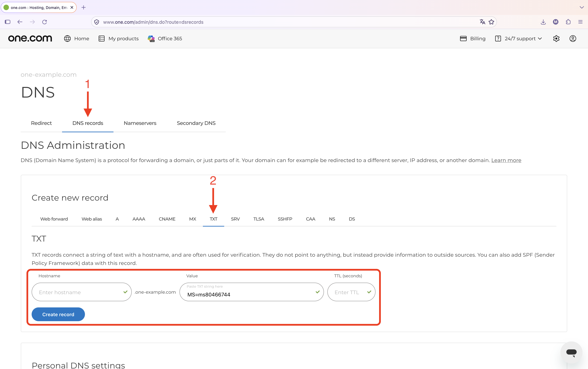Toggle the browser sidebar panel
Image resolution: width=588 pixels, height=369 pixels.
click(8, 22)
